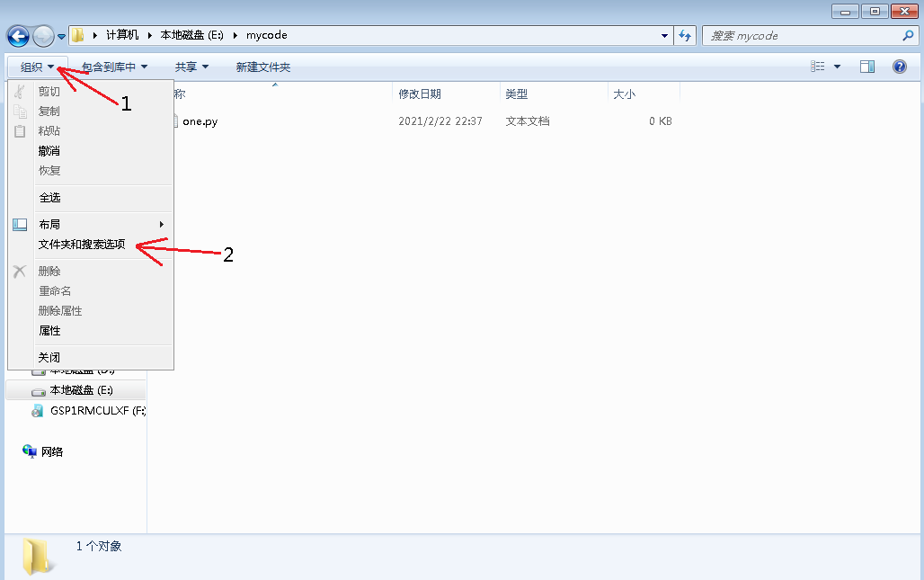Click the date 2021/2/22 22:37
This screenshot has width=924, height=580.
440,121
